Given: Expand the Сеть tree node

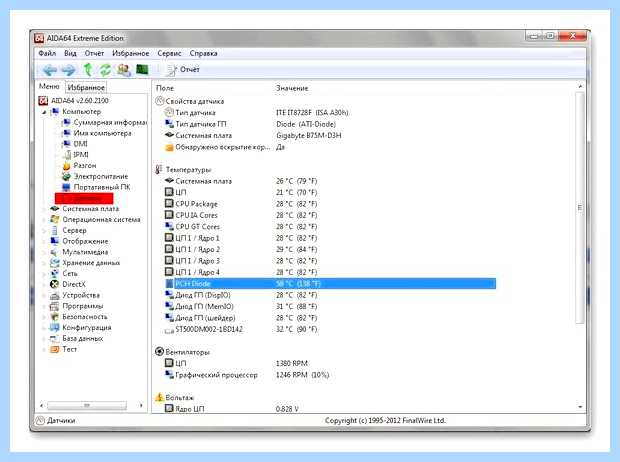Looking at the screenshot, I should pos(43,273).
